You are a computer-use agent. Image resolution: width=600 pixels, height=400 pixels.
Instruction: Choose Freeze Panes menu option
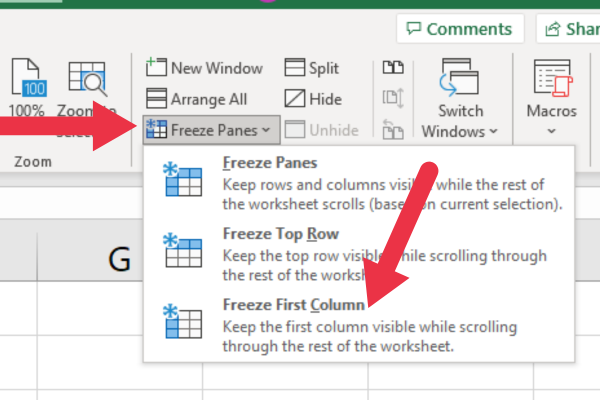(x=359, y=183)
